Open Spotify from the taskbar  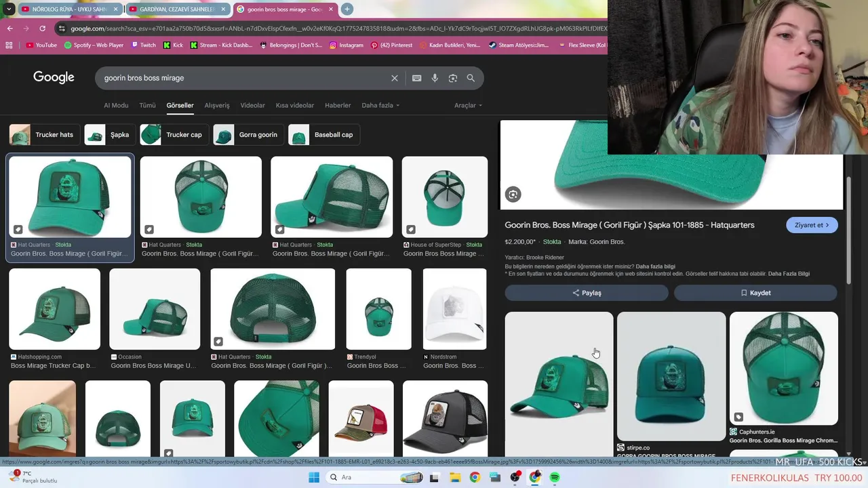coord(555,477)
